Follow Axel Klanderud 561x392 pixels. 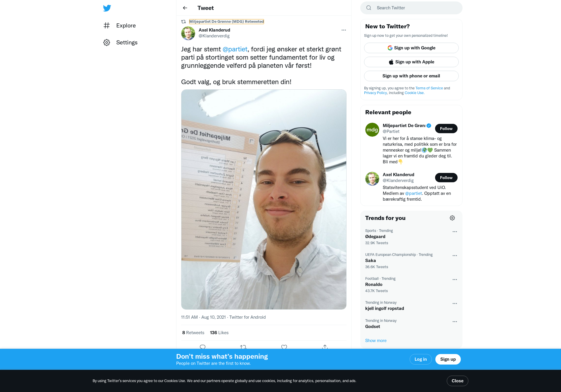pyautogui.click(x=446, y=178)
